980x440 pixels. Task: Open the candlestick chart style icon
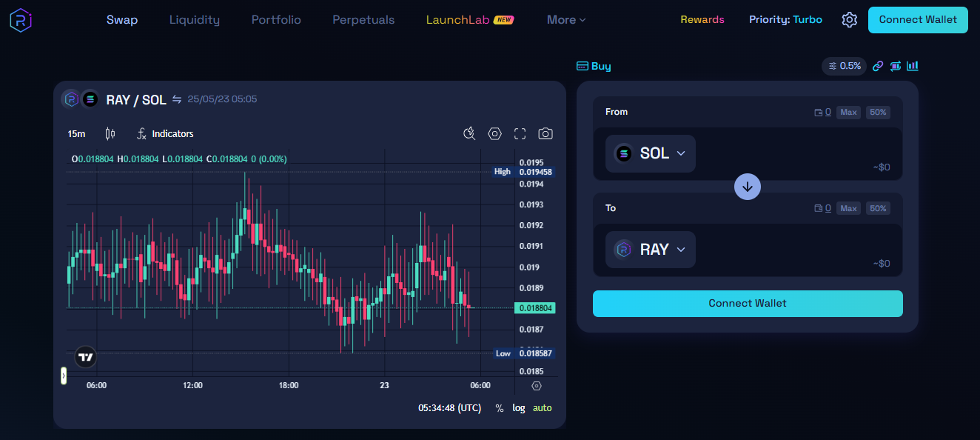[110, 133]
